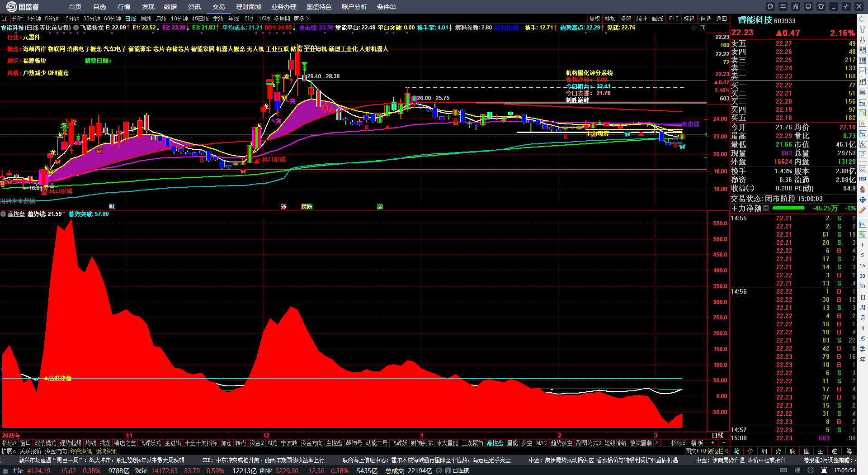Click the 国盛睿 app logo

(22, 7)
